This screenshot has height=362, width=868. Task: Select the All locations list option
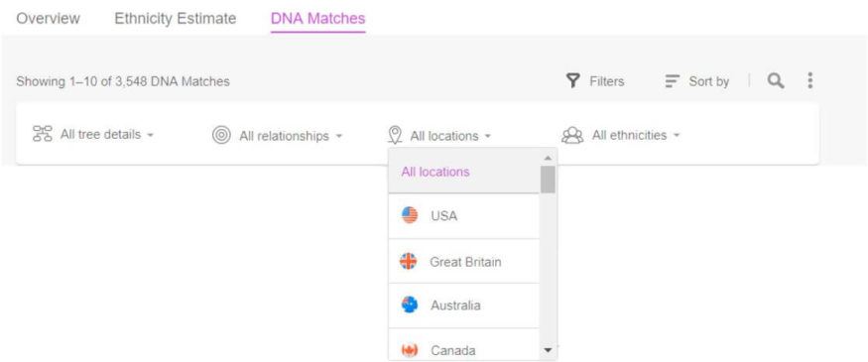click(x=464, y=172)
